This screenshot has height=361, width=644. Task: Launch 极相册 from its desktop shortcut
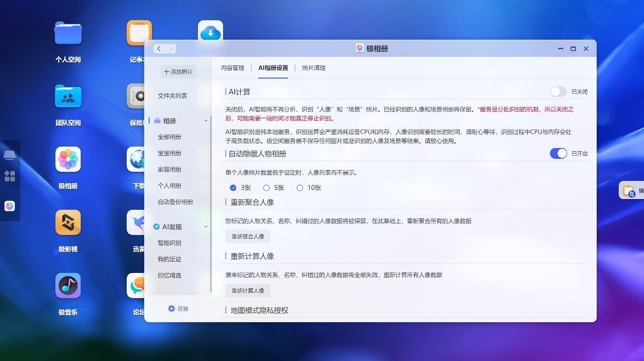point(68,159)
